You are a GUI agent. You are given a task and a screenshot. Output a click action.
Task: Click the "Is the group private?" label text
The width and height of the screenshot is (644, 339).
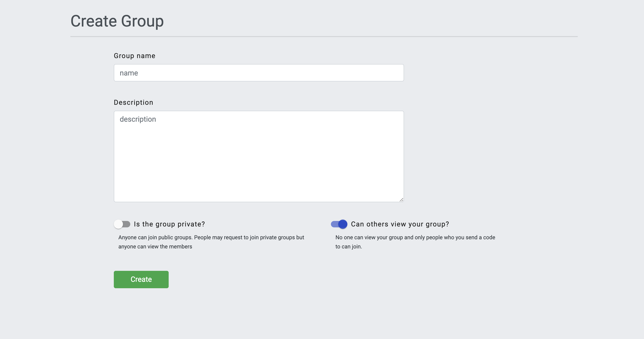(170, 224)
